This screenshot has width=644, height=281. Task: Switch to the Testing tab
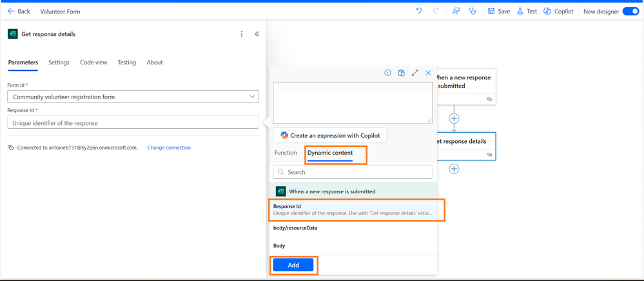click(x=126, y=63)
